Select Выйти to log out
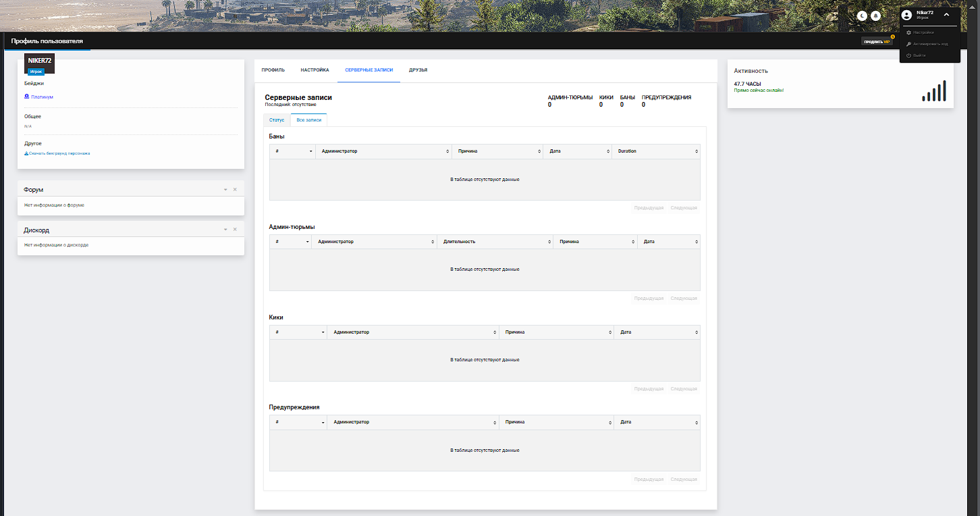 coord(919,55)
